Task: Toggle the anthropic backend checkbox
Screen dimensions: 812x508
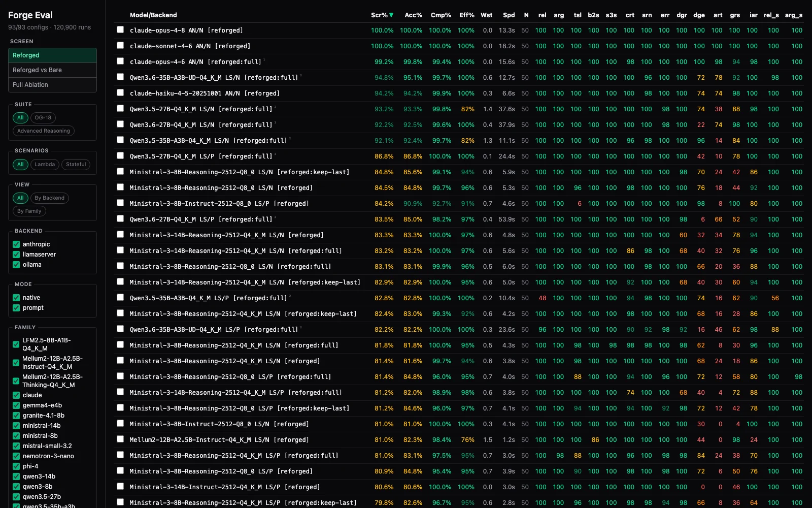Action: click(16, 244)
